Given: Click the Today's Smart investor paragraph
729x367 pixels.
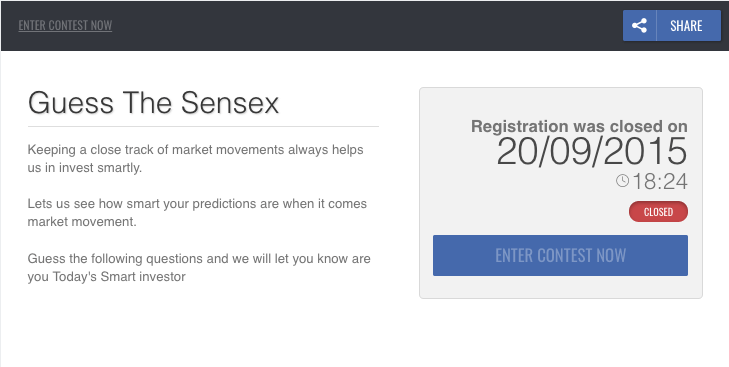Looking at the screenshot, I should click(x=199, y=267).
